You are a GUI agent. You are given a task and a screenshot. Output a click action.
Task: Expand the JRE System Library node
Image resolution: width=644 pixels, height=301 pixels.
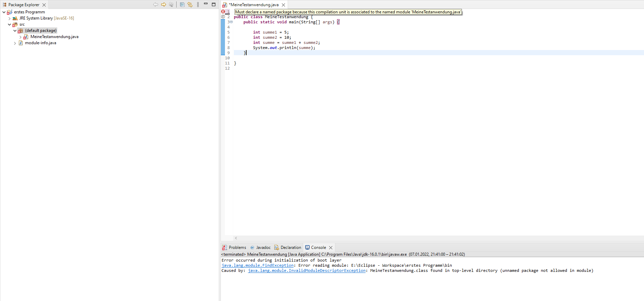pos(10,19)
